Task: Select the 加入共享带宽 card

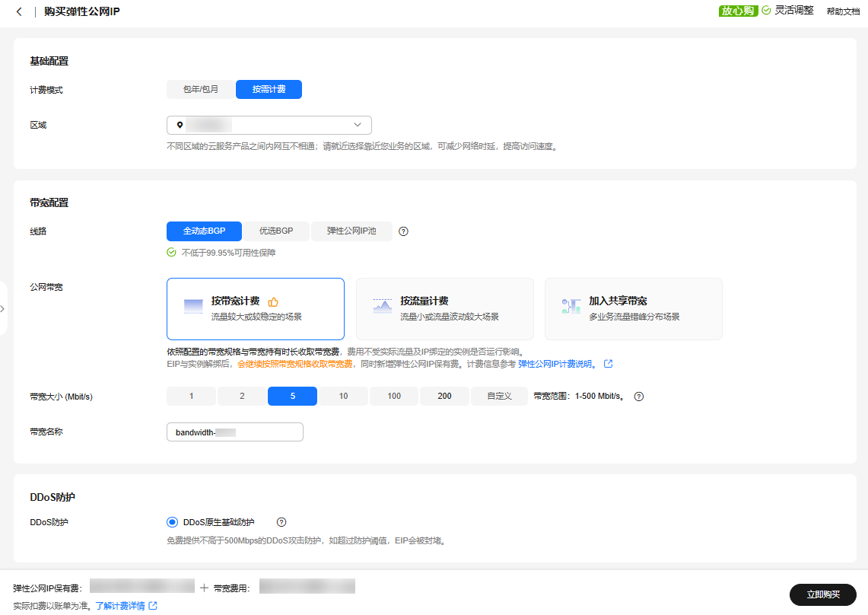Action: [x=634, y=308]
